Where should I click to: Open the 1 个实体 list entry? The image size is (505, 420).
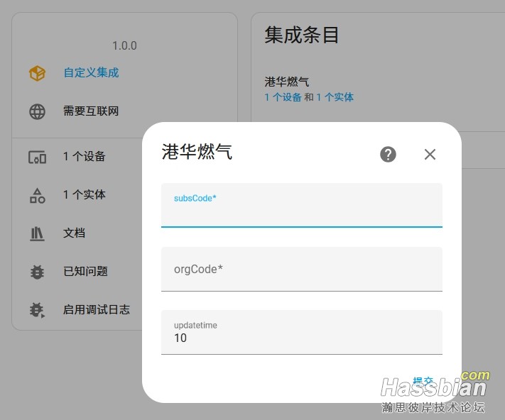click(85, 194)
